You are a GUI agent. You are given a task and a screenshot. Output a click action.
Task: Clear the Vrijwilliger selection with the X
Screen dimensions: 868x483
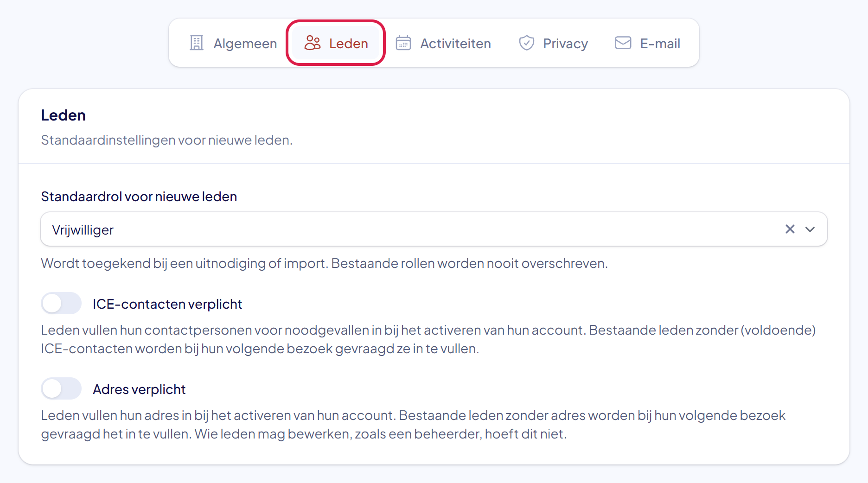tap(790, 229)
